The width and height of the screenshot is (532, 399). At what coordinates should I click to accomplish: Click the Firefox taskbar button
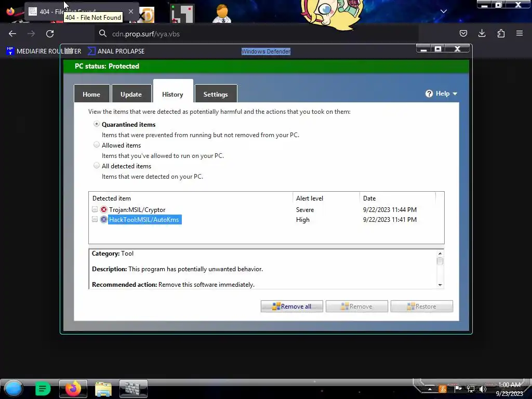(73, 389)
